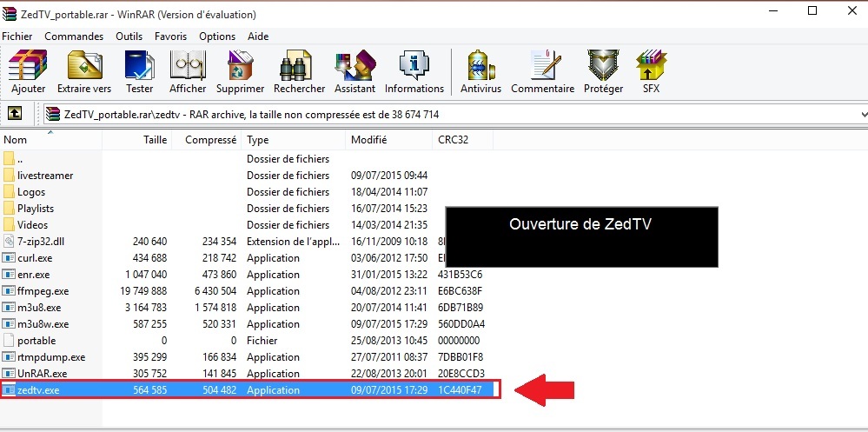Sort by the Taille column header
This screenshot has height=432, width=868.
click(x=137, y=140)
